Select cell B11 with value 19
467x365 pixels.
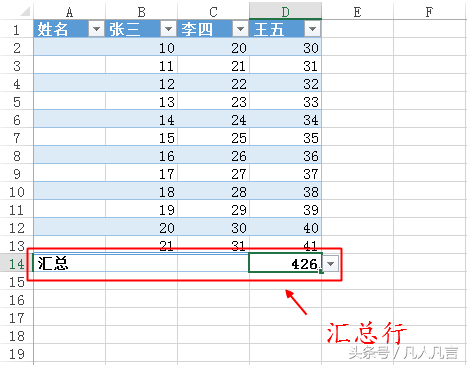141,210
